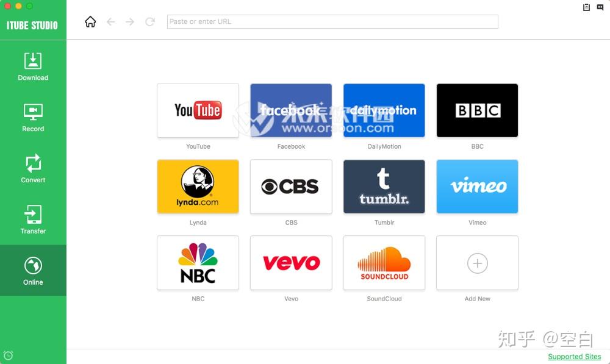Open the Vimeo site tile
This screenshot has height=364, width=610.
[478, 187]
